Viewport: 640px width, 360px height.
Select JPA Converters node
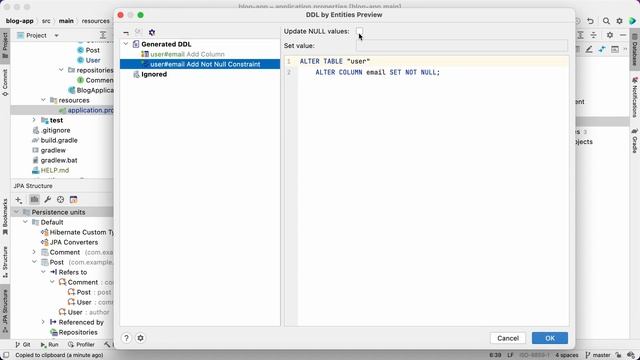pos(69,242)
